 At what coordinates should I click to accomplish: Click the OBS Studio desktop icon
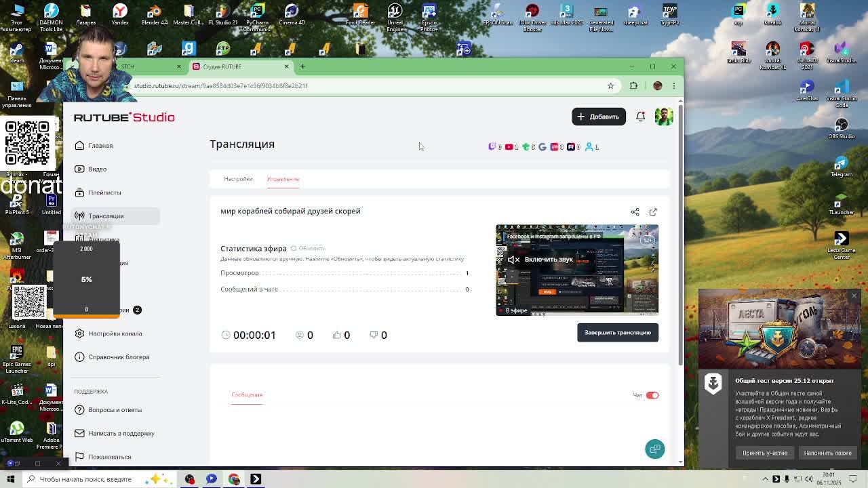click(842, 129)
